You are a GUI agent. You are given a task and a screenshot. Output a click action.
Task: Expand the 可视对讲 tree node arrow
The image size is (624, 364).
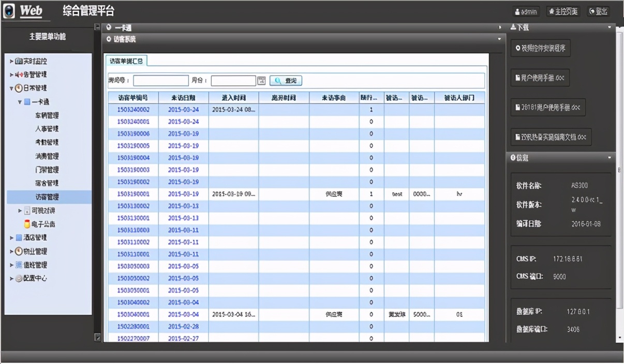[x=20, y=211]
